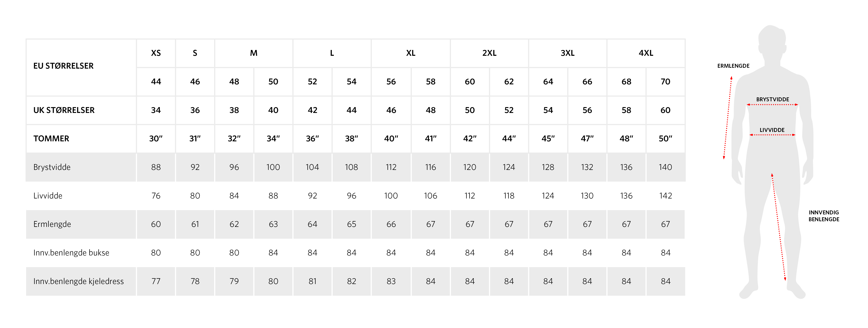Click the LIVVIDDE label on figure's waist
The image size is (868, 328).
pos(772,130)
